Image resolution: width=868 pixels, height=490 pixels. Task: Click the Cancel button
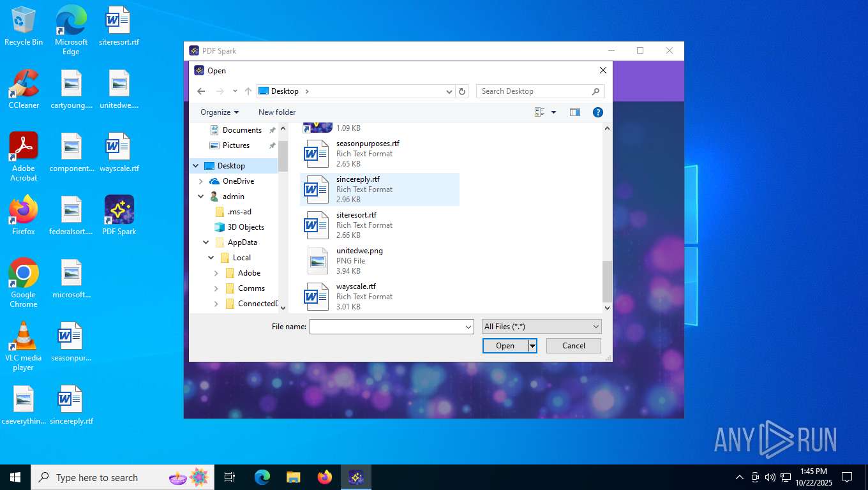[x=574, y=346]
